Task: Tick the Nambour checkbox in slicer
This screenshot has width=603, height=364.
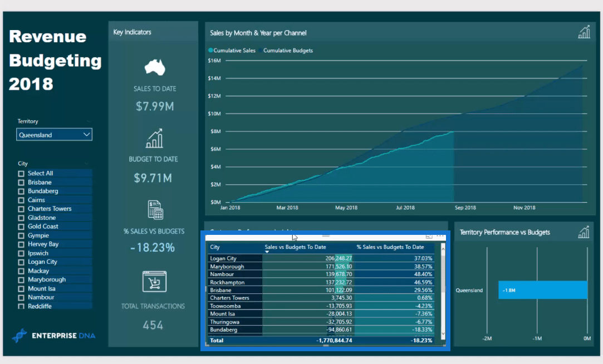Action: click(x=21, y=298)
